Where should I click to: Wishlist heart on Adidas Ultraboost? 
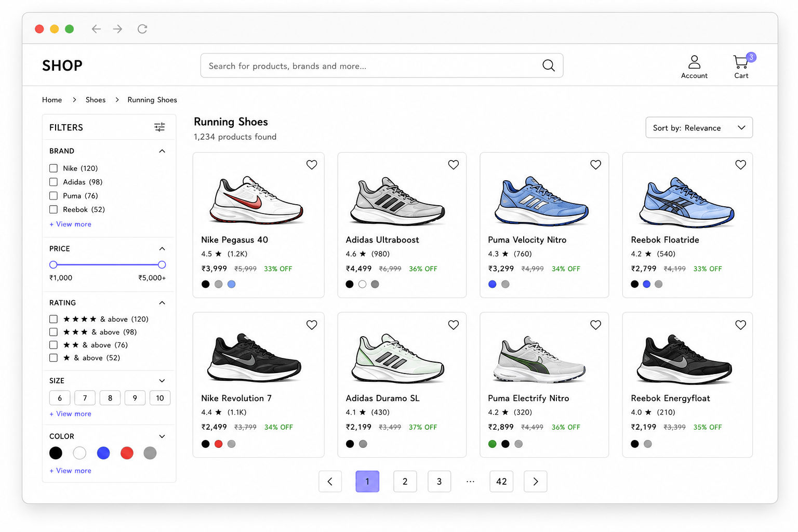coord(454,165)
